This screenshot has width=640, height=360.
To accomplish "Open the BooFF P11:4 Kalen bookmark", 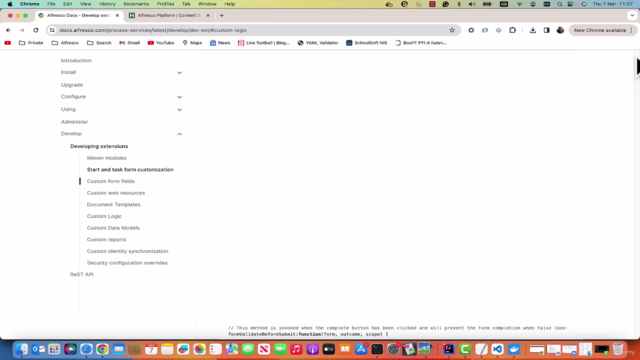I will [421, 43].
